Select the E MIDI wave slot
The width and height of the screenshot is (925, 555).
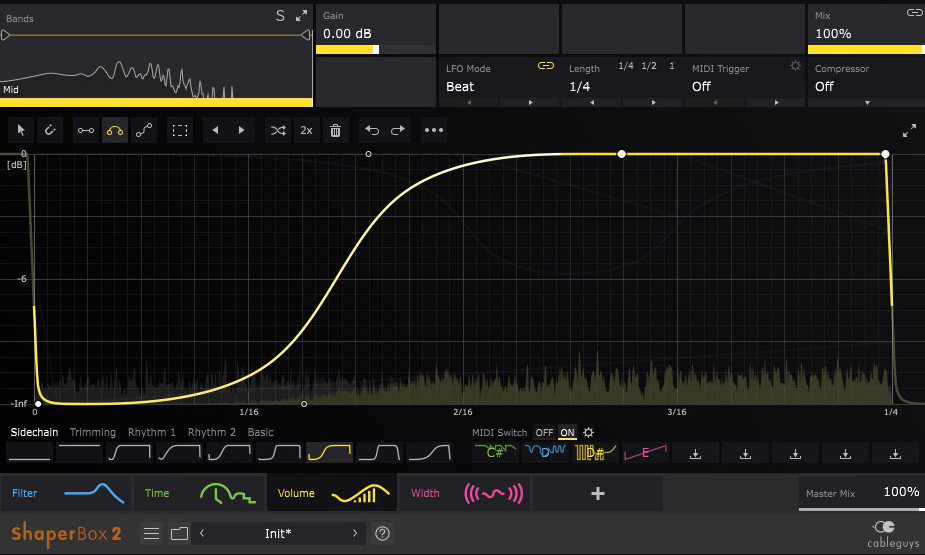click(645, 452)
